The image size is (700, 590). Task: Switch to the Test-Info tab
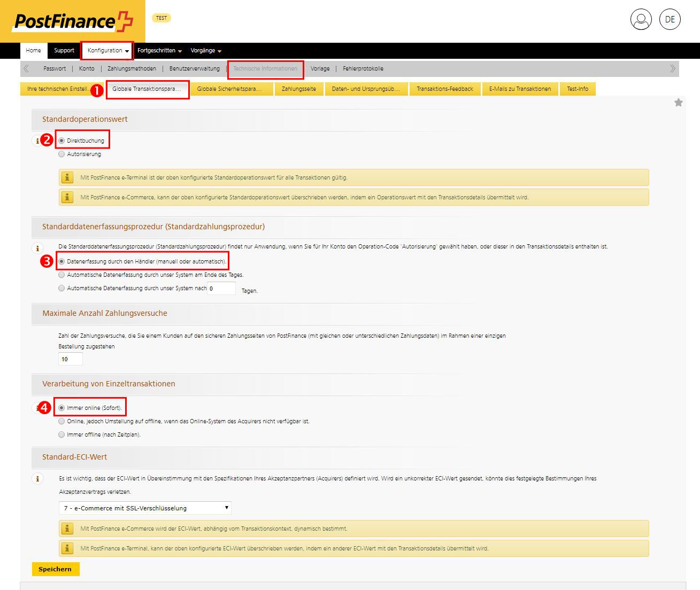pos(578,89)
